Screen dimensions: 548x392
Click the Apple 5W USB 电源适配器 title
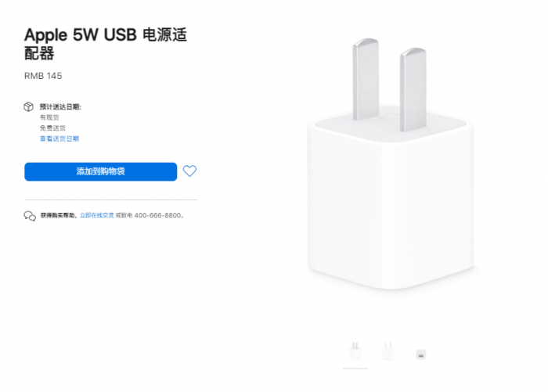tap(106, 44)
